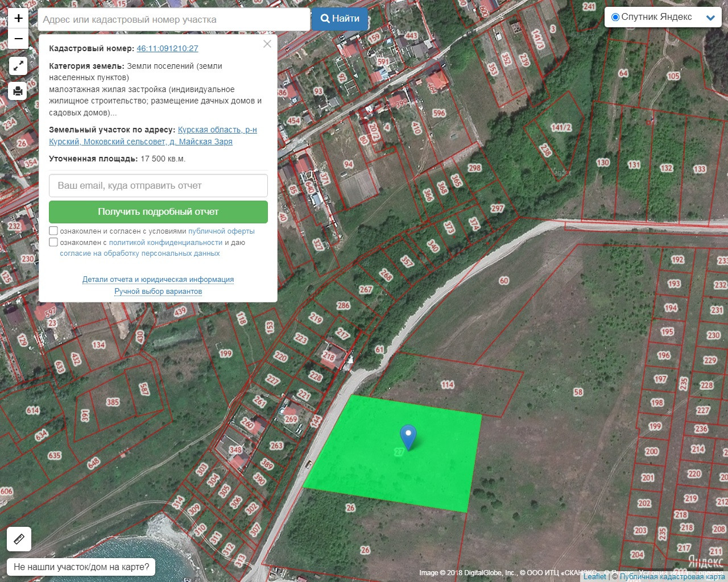728x582 pixels.
Task: Open Публичная кадастровая карта link
Action: pos(672,576)
